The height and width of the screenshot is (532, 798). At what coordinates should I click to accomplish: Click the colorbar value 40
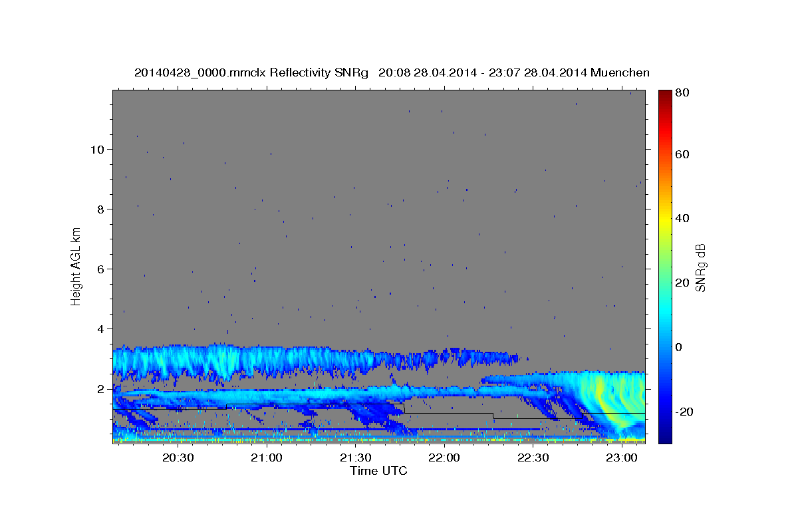tap(683, 218)
